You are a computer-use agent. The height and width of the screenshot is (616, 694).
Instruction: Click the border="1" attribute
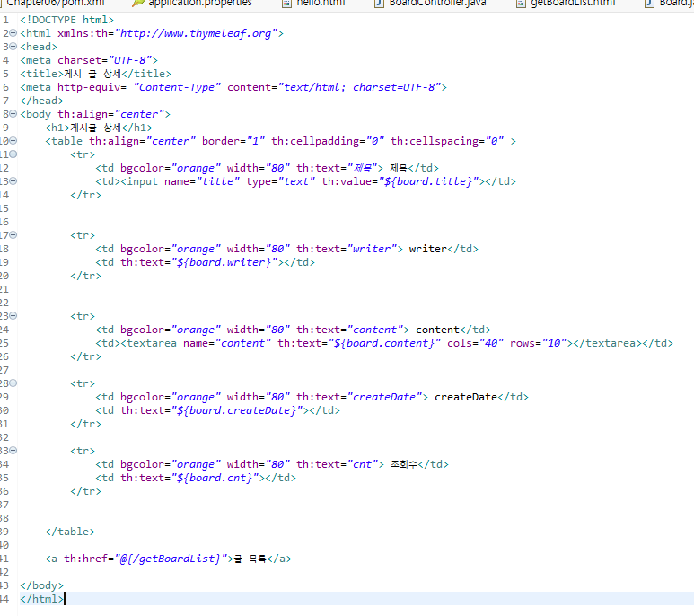coord(233,141)
